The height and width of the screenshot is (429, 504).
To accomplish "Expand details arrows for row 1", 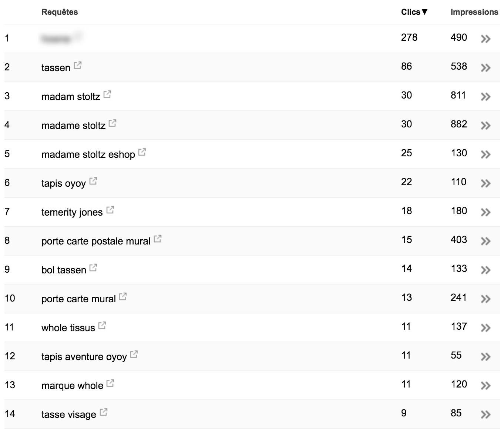I will click(485, 39).
